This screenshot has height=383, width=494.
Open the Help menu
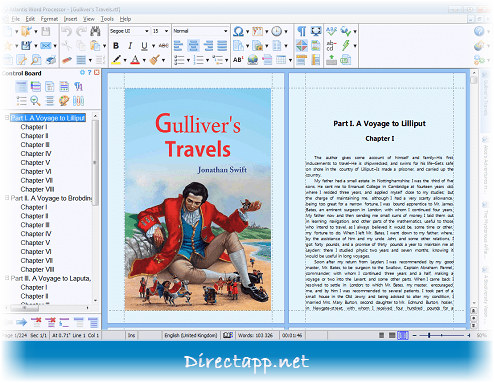(125, 19)
